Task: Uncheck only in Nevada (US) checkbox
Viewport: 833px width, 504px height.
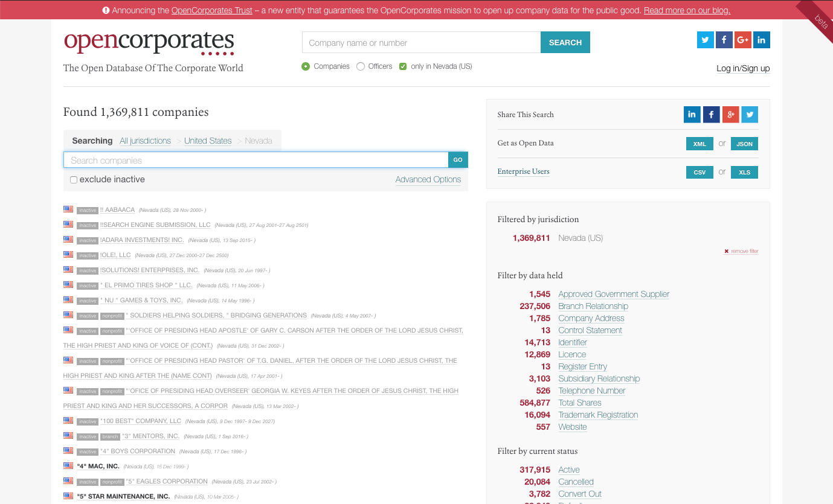Action: pyautogui.click(x=403, y=66)
